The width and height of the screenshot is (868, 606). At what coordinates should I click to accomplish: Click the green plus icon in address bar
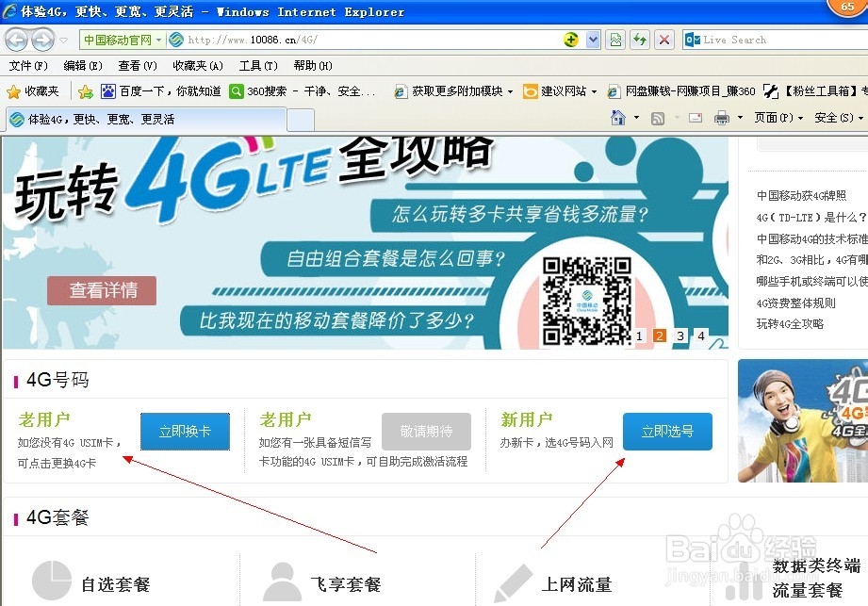[571, 40]
